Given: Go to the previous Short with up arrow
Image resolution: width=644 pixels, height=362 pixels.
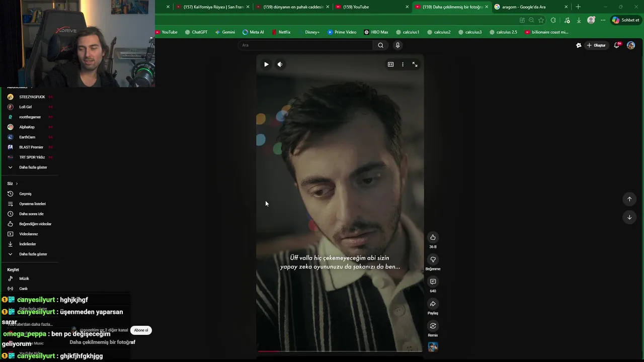Looking at the screenshot, I should click(629, 199).
